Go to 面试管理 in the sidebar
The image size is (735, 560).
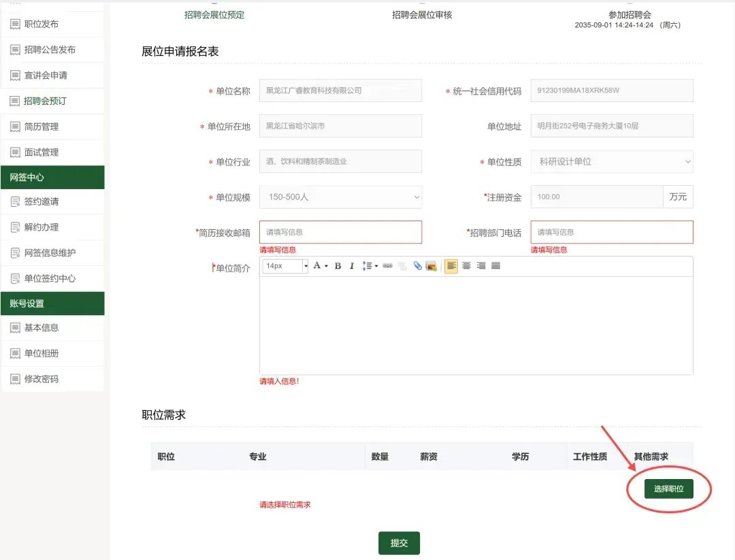point(42,152)
